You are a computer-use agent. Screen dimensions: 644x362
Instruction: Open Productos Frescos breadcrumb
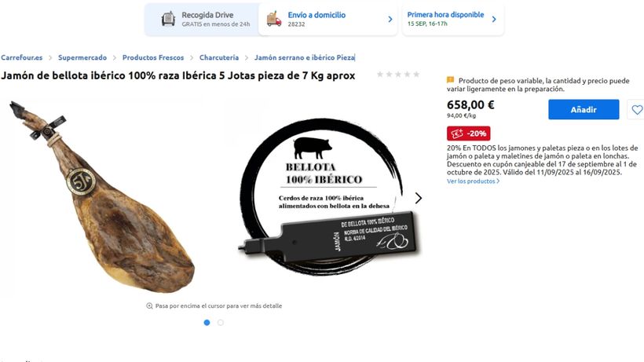(153, 57)
